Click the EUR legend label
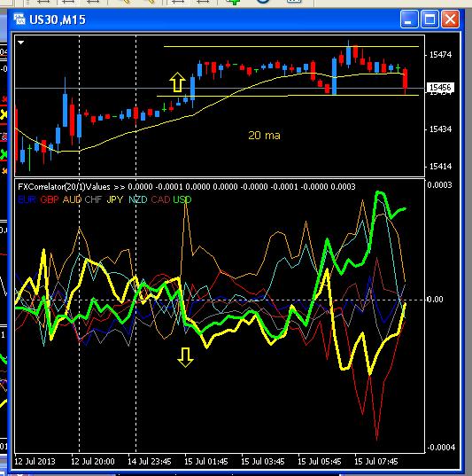 (27, 199)
